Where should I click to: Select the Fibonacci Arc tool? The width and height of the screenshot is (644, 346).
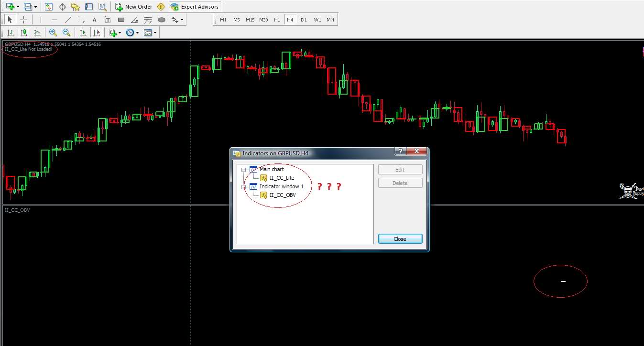148,20
